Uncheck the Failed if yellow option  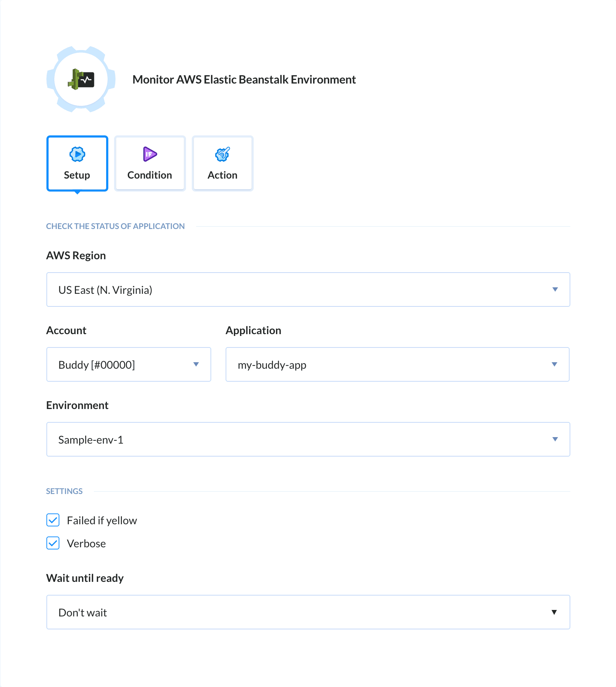pos(53,520)
